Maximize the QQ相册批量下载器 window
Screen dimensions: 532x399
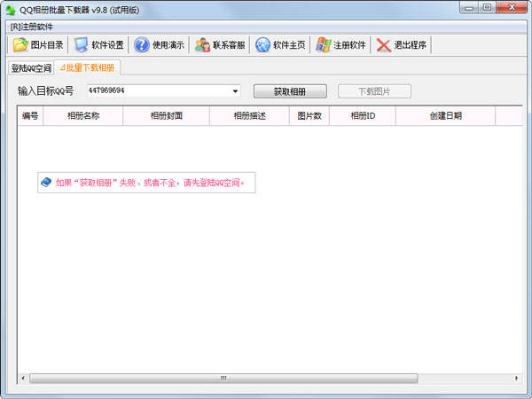coord(487,7)
